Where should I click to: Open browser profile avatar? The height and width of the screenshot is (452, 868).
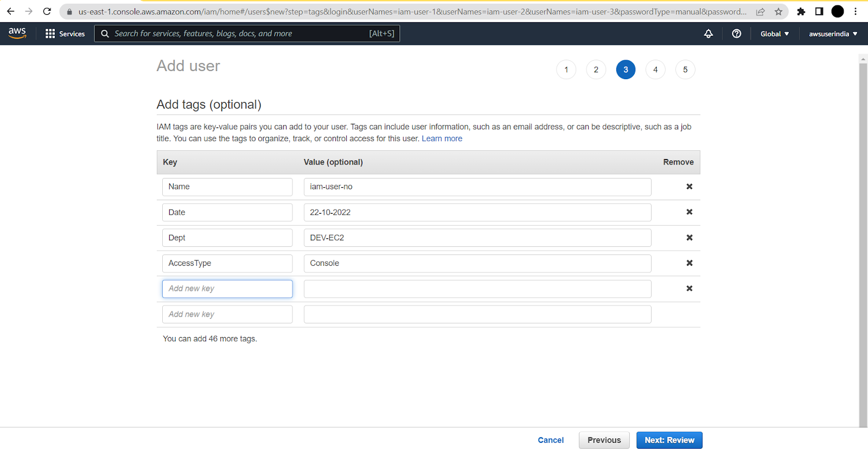pos(838,11)
